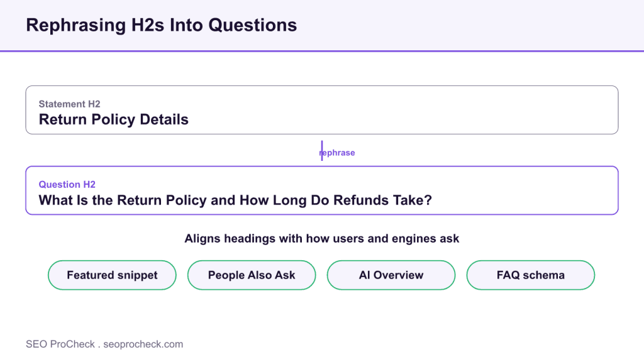Click the SEO ProCheck footer brand text
Screen dimensions: 644x362
(60, 344)
